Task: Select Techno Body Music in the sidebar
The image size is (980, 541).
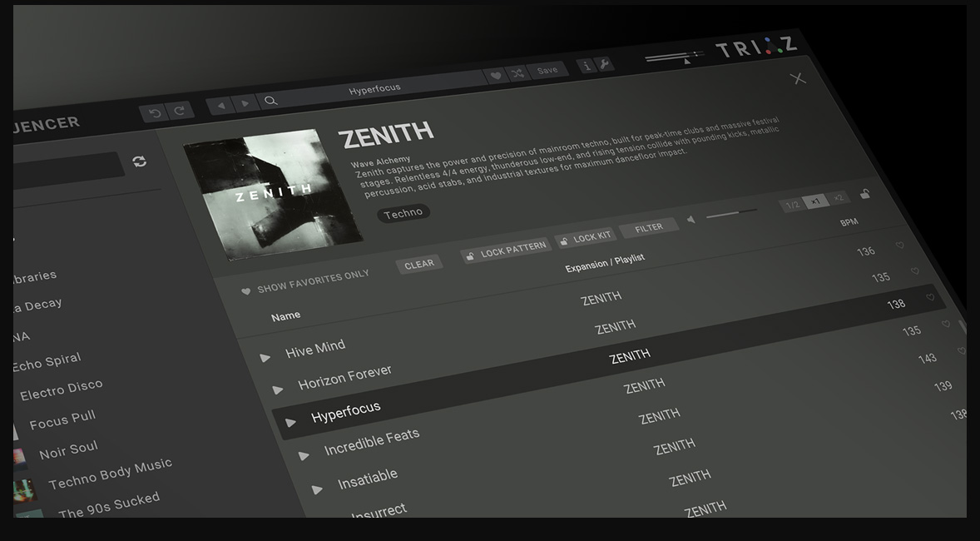Action: pyautogui.click(x=110, y=474)
